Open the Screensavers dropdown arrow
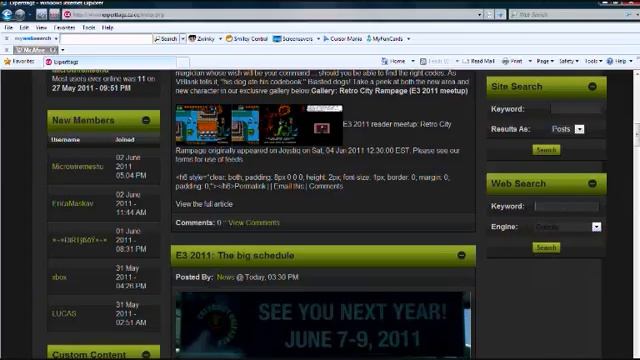The width and height of the screenshot is (640, 360). [x=318, y=39]
